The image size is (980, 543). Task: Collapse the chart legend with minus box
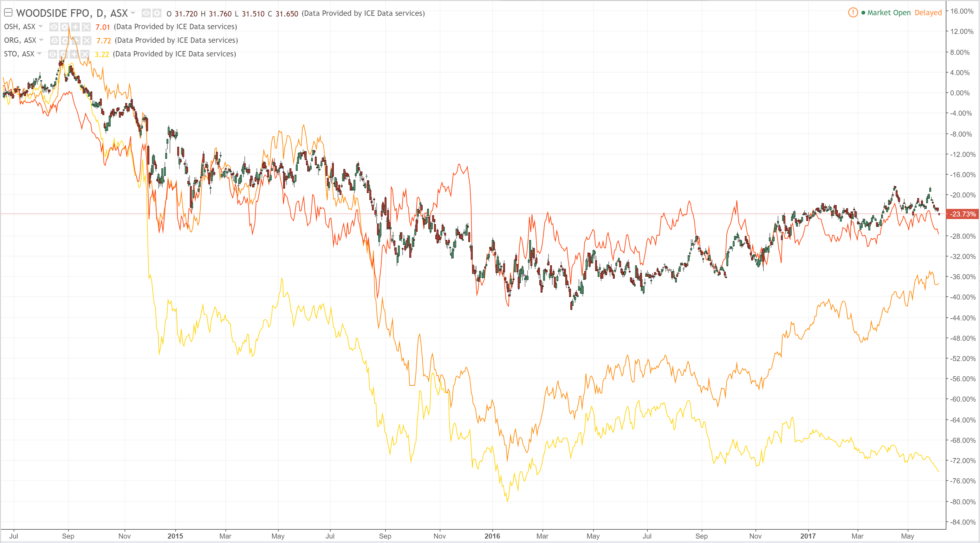click(x=8, y=13)
